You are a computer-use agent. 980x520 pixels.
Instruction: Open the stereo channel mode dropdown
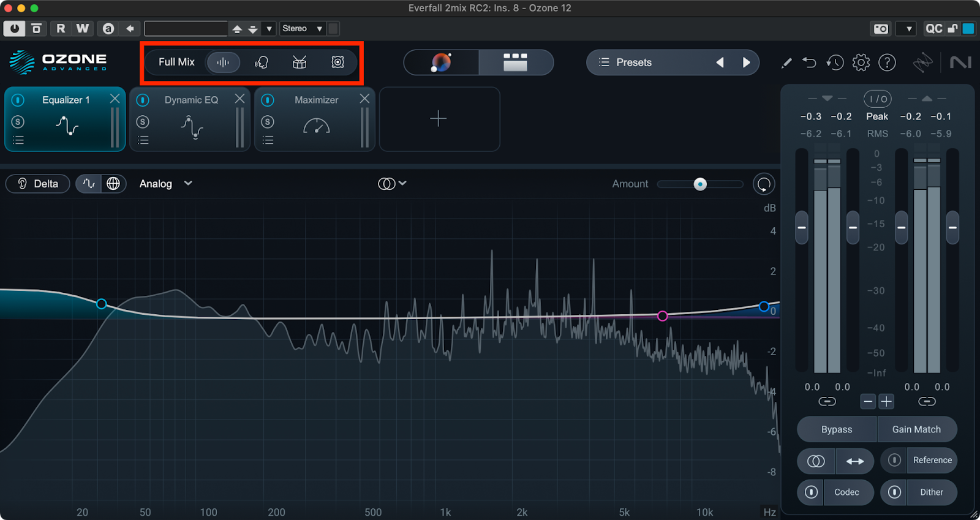tap(393, 184)
